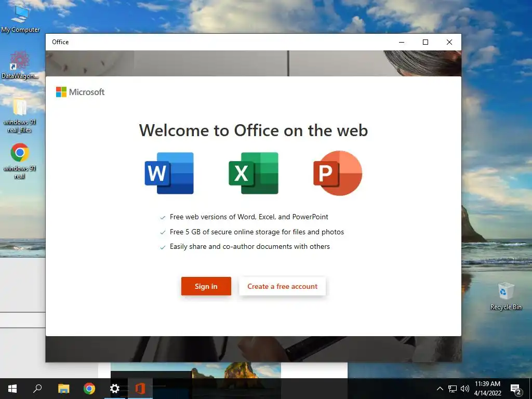Click 'Welcome to Office on the web' heading
Screen dimensions: 532x399
(254, 130)
